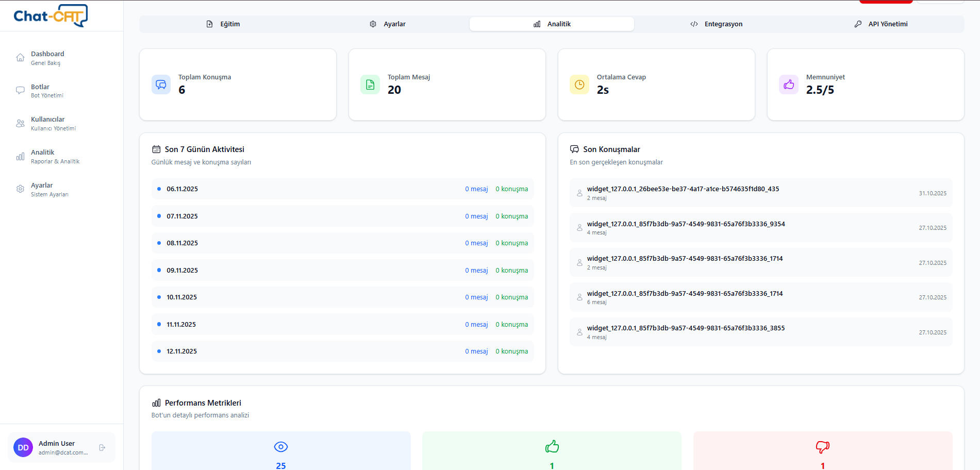This screenshot has width=980, height=470.
Task: Click the Chat-CAT logo
Action: coord(51,16)
